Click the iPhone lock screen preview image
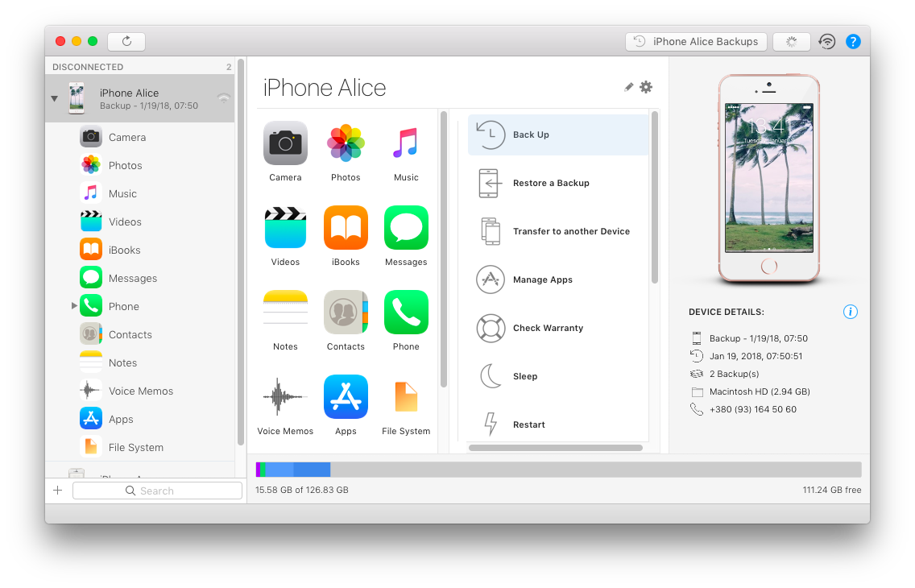 coord(768,178)
